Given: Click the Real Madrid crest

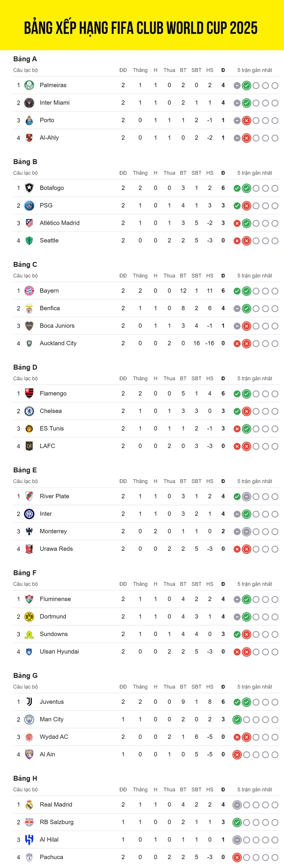Looking at the screenshot, I should tap(29, 805).
